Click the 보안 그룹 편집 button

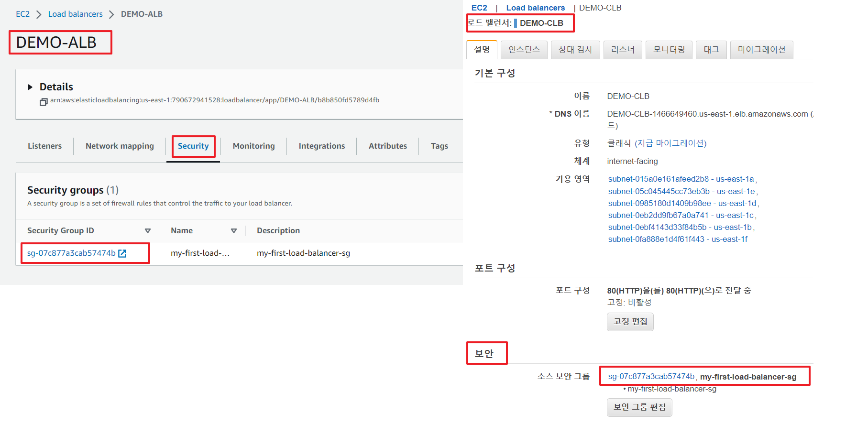point(639,407)
